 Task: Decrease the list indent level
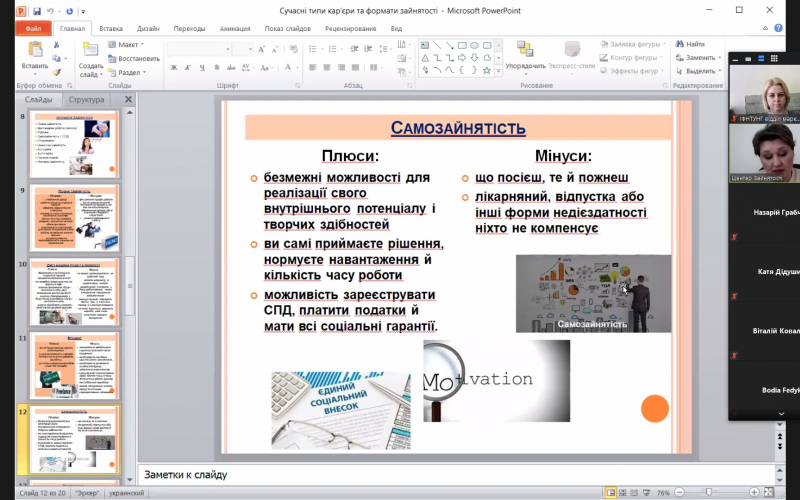(354, 49)
